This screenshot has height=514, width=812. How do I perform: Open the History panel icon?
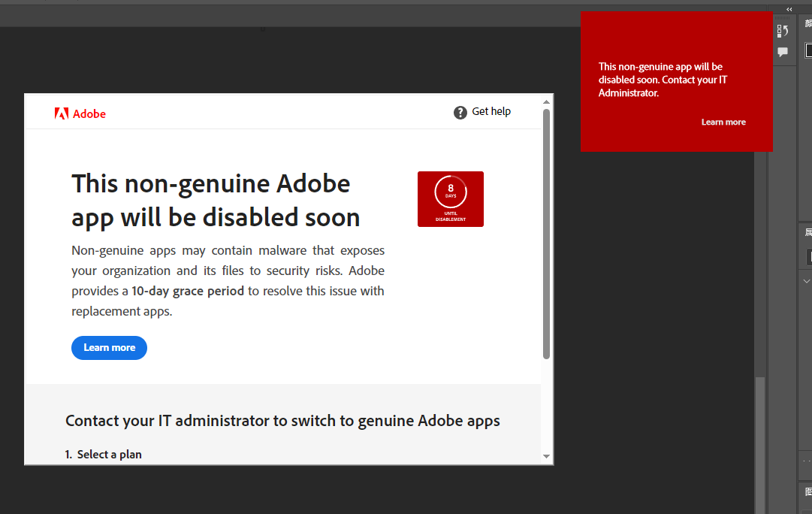783,31
